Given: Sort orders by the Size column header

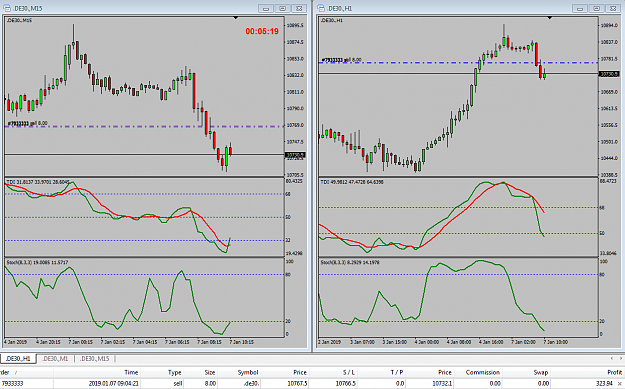Looking at the screenshot, I should coord(210,372).
